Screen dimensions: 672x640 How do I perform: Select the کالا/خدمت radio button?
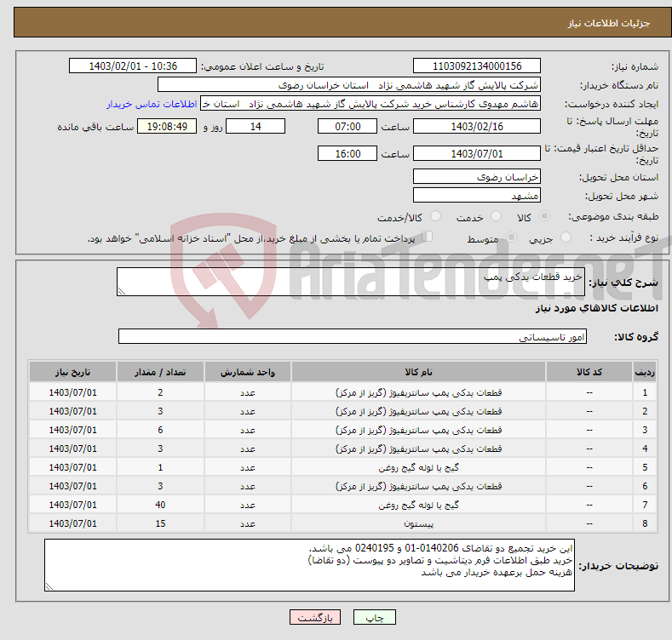tap(435, 216)
